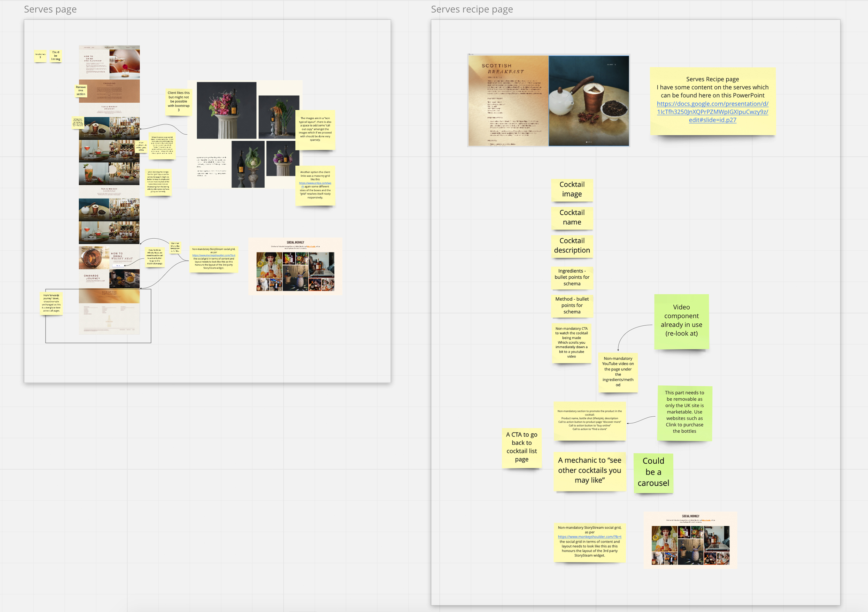Select "A CTA to go back" sticky note
This screenshot has width=868, height=612.
(522, 448)
